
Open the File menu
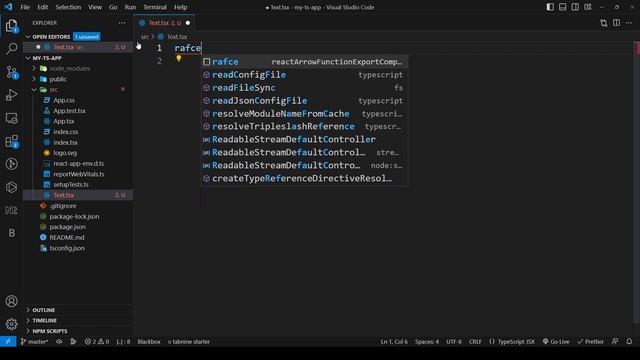coord(25,7)
